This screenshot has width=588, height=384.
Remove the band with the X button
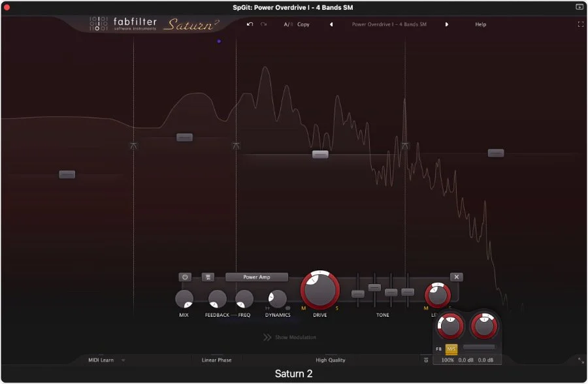click(457, 277)
